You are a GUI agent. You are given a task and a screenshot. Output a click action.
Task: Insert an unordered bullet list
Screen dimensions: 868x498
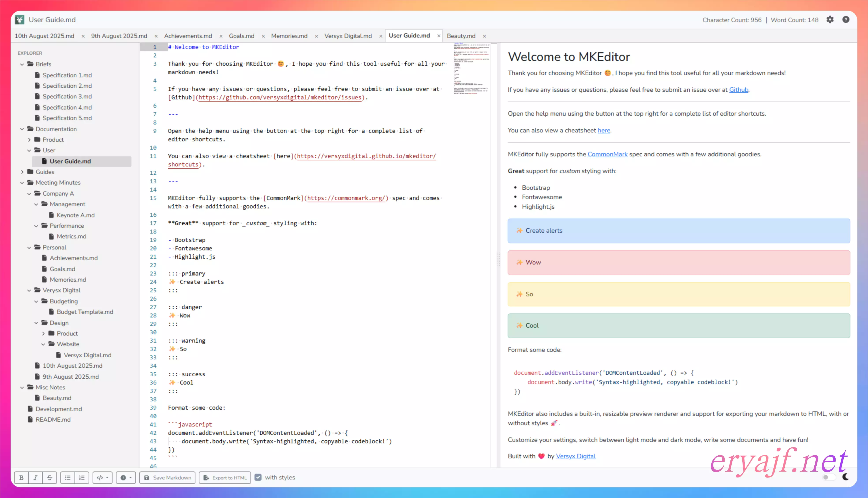coord(68,477)
